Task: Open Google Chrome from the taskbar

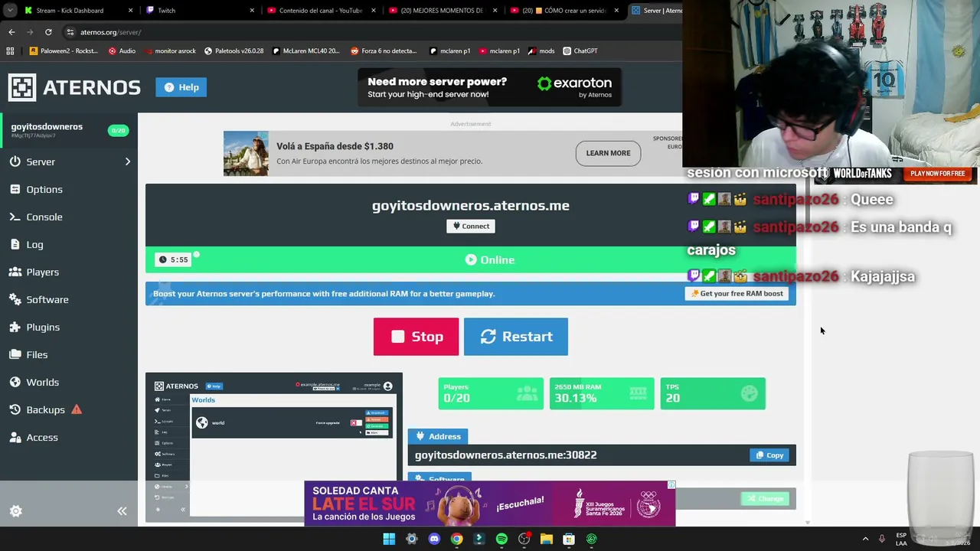Action: (456, 539)
